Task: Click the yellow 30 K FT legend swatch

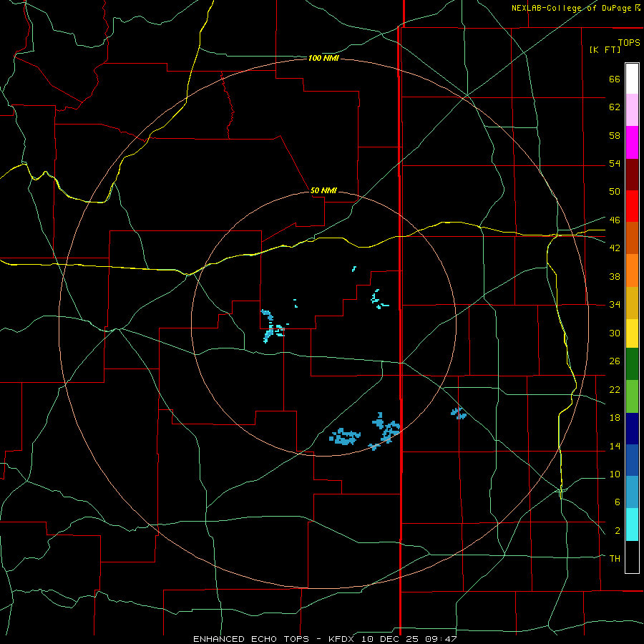Action: (632, 333)
